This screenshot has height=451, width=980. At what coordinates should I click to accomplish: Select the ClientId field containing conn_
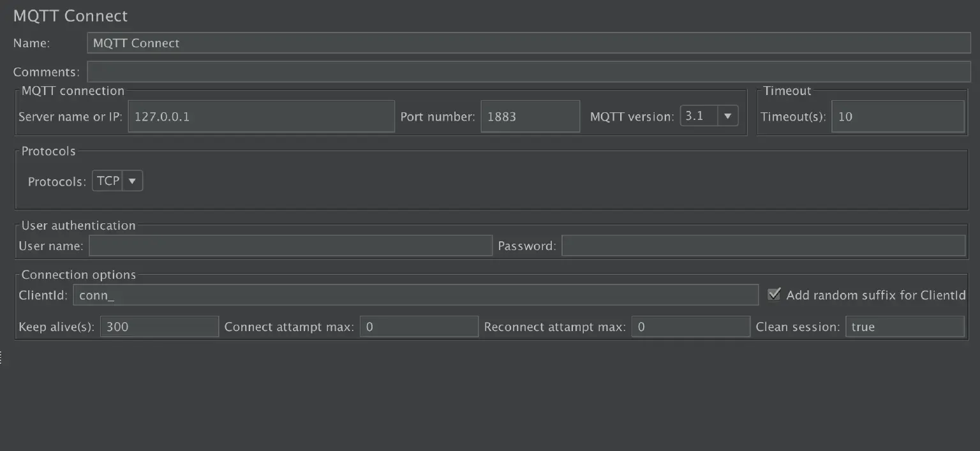coord(415,295)
